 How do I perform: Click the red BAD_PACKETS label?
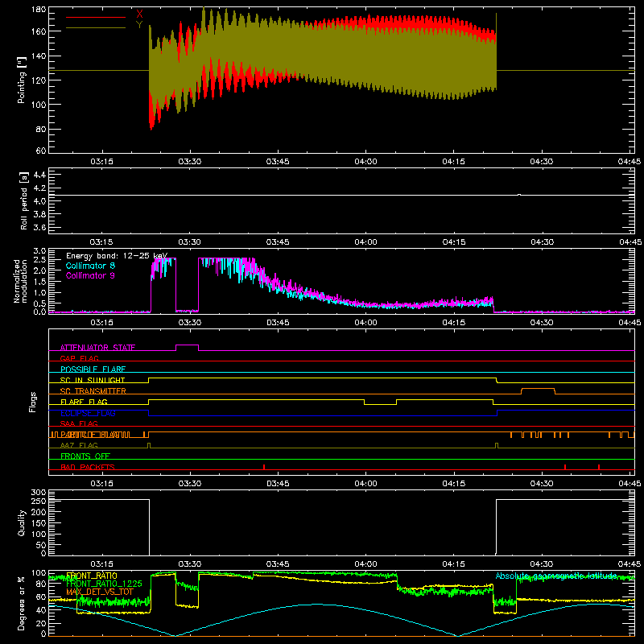[x=88, y=467]
